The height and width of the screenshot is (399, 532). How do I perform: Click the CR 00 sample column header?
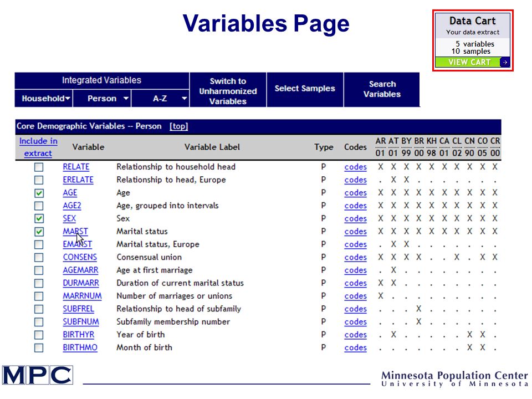pyautogui.click(x=495, y=147)
